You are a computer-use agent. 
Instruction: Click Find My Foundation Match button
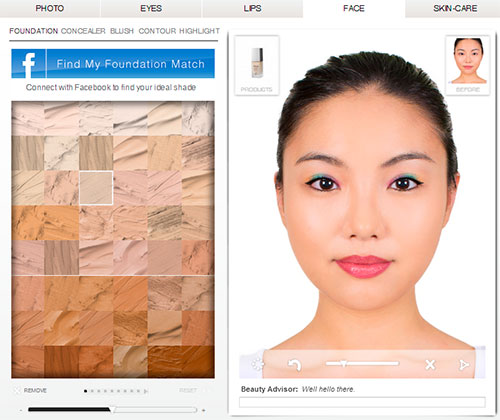113,64
